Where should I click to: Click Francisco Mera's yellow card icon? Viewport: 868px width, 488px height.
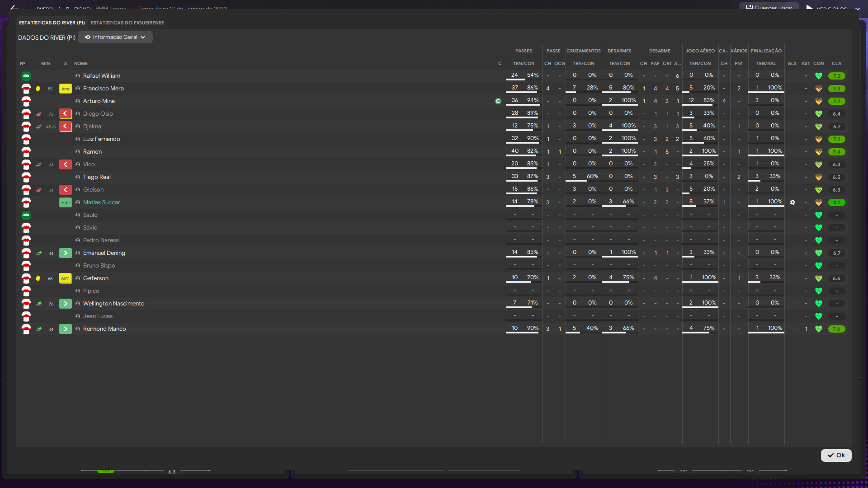[38, 89]
